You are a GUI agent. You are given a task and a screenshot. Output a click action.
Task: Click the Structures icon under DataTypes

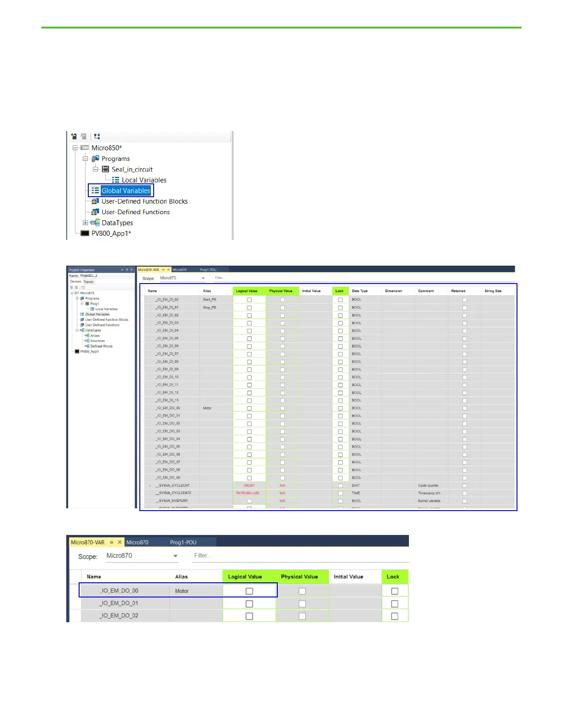tap(87, 341)
